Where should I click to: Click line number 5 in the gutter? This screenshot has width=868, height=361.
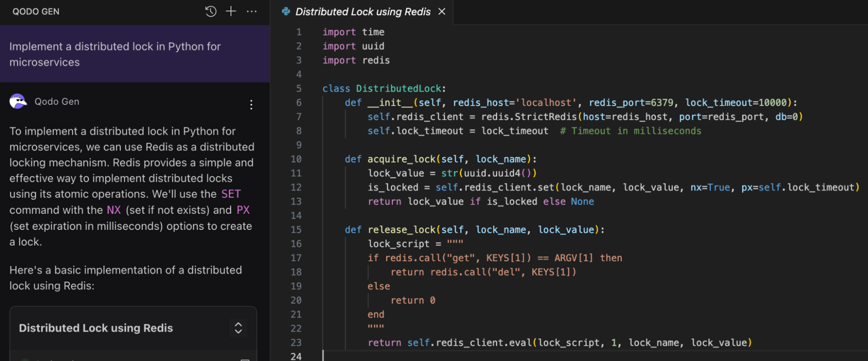pyautogui.click(x=299, y=89)
